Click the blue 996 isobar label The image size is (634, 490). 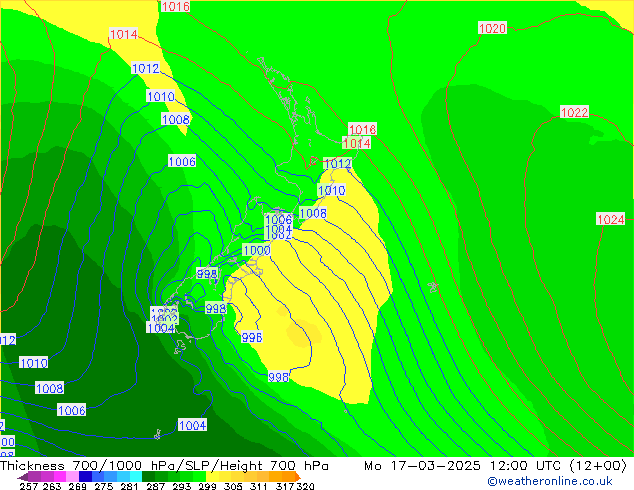[252, 337]
